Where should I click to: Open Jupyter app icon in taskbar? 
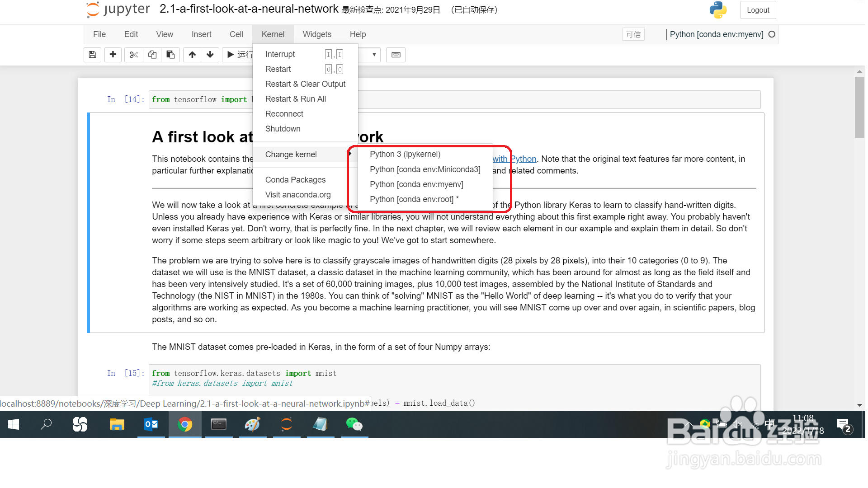[287, 424]
